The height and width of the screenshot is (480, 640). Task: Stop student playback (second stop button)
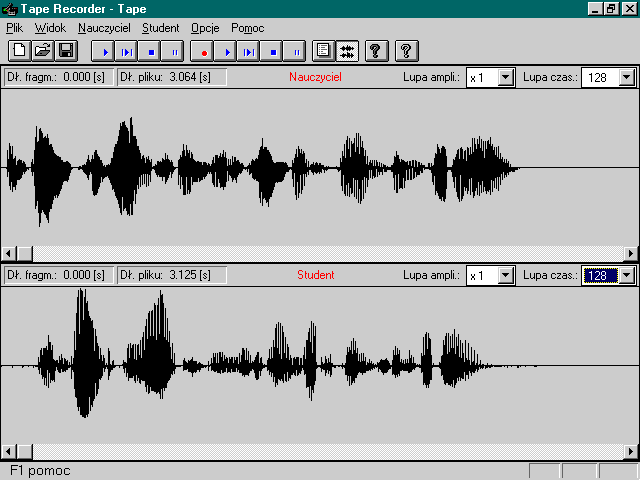[271, 51]
